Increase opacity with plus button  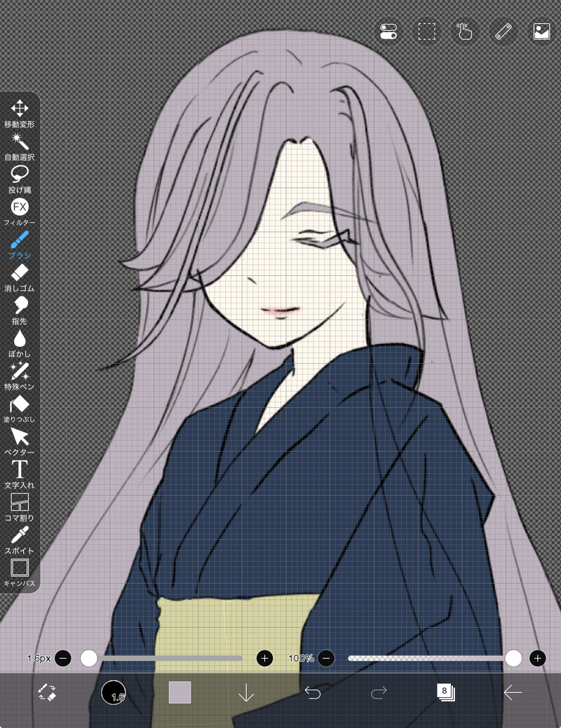(538, 658)
